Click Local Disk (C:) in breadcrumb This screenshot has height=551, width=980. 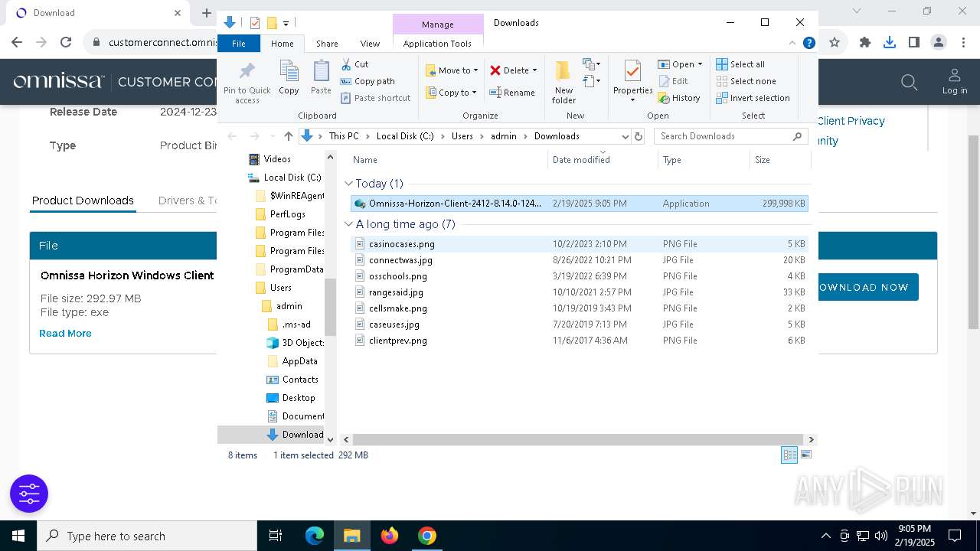pos(405,136)
